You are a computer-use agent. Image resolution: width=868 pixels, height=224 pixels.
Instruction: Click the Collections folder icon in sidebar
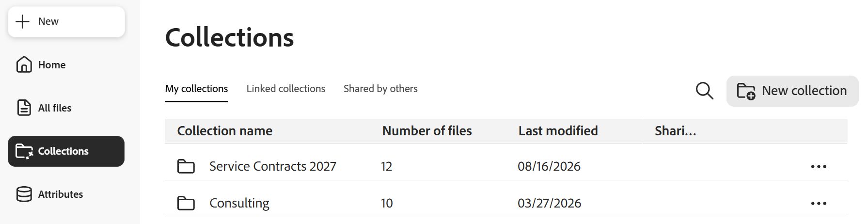click(x=24, y=151)
